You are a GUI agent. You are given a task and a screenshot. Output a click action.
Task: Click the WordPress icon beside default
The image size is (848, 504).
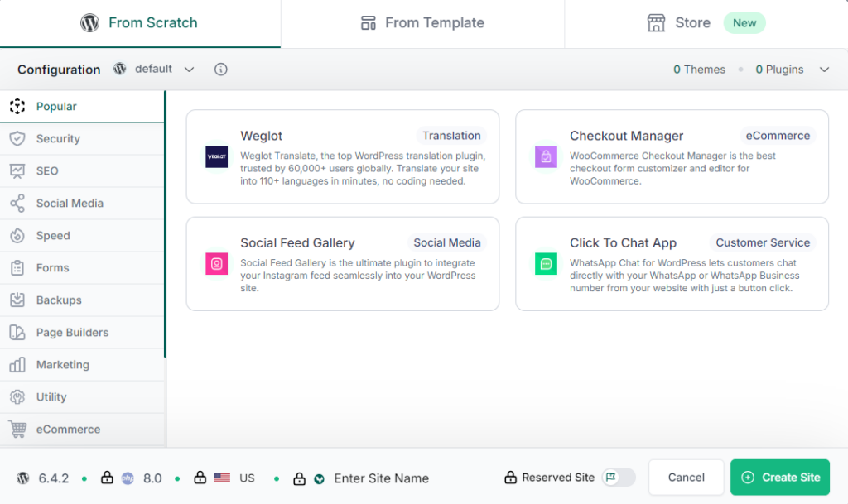click(120, 69)
